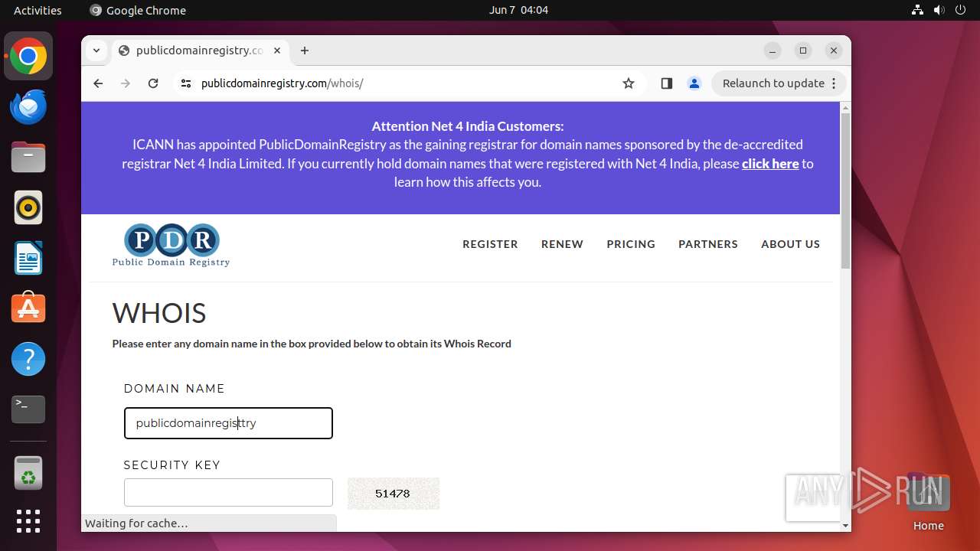
Task: Follow the 'click here' link in banner
Action: pyautogui.click(x=770, y=164)
